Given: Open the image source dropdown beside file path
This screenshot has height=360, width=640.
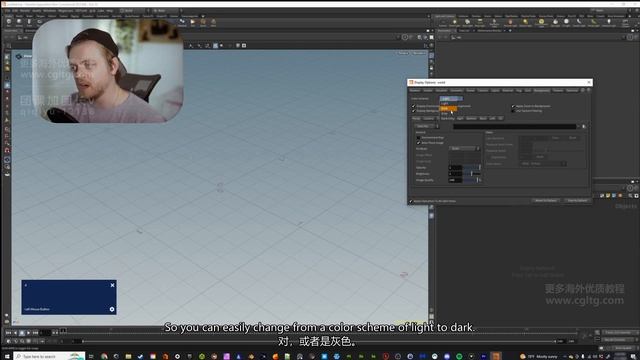Looking at the screenshot, I should (x=427, y=126).
